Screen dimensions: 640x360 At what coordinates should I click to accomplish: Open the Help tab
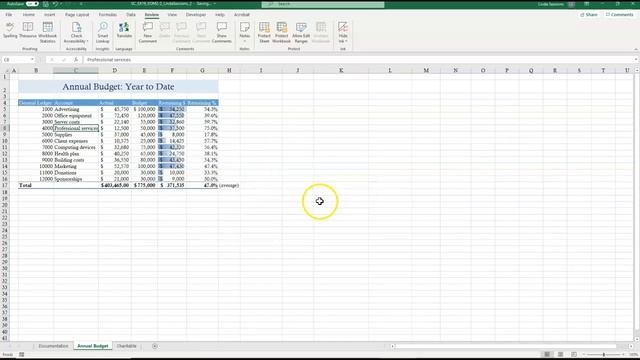point(220,15)
